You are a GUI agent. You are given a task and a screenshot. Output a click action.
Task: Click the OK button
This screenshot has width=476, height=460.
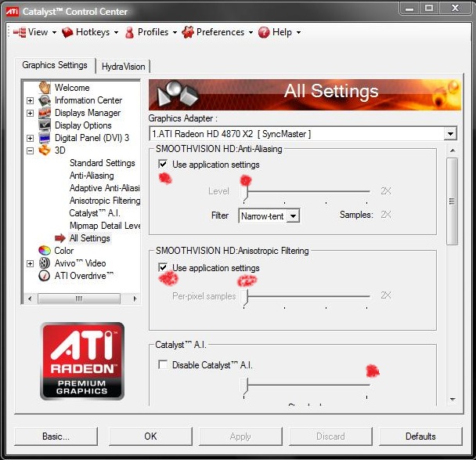150,436
